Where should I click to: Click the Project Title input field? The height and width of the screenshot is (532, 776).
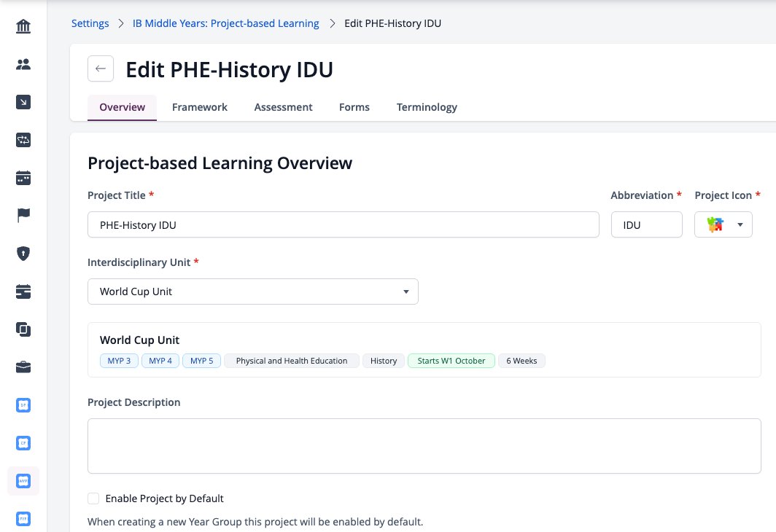344,224
